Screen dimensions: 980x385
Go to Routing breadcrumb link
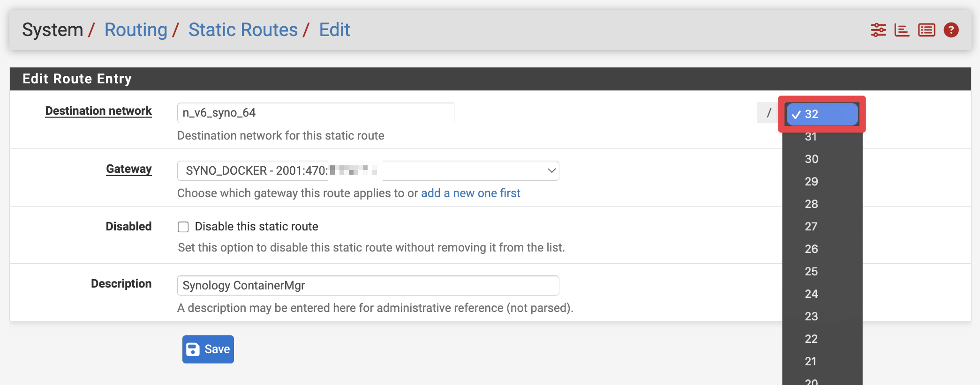click(x=136, y=30)
